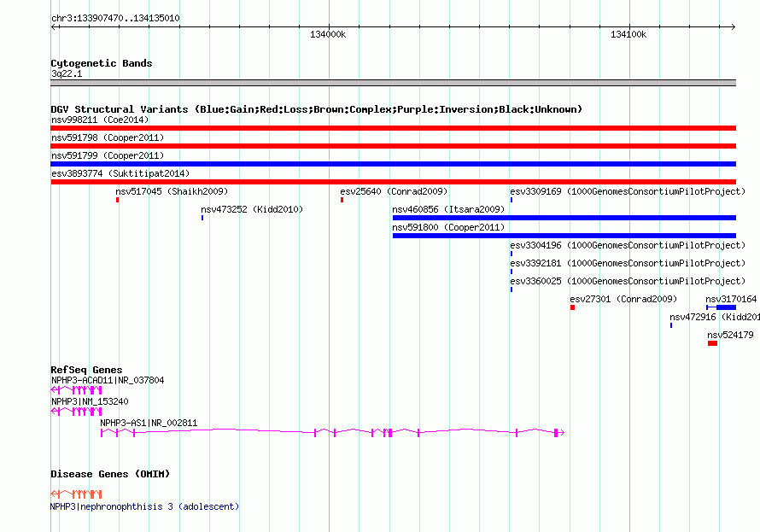Open the NPHP3 NM_153240 gene glyph
This screenshot has height=532, width=760.
pyautogui.click(x=76, y=412)
